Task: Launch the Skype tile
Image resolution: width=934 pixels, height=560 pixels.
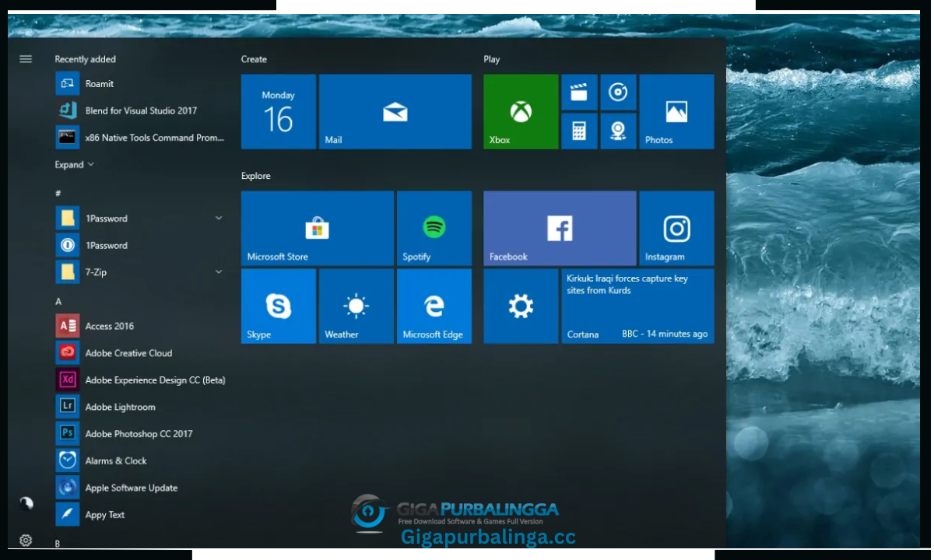Action: point(279,306)
